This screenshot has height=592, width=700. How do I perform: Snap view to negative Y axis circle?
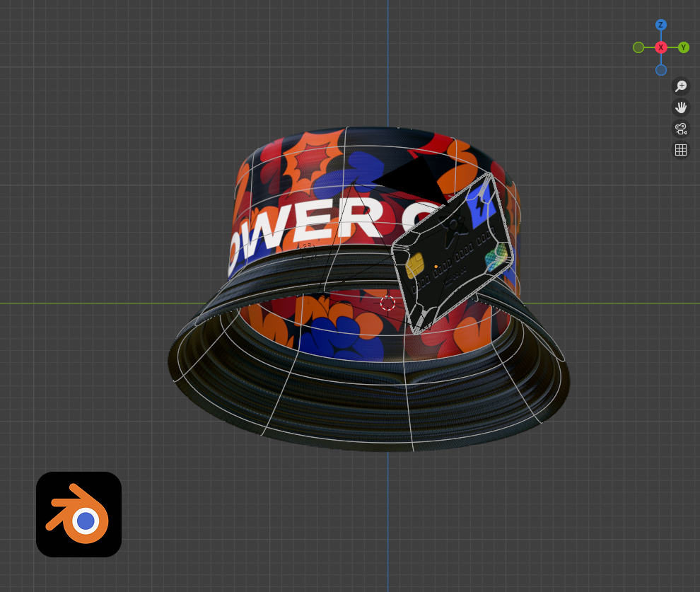point(638,47)
